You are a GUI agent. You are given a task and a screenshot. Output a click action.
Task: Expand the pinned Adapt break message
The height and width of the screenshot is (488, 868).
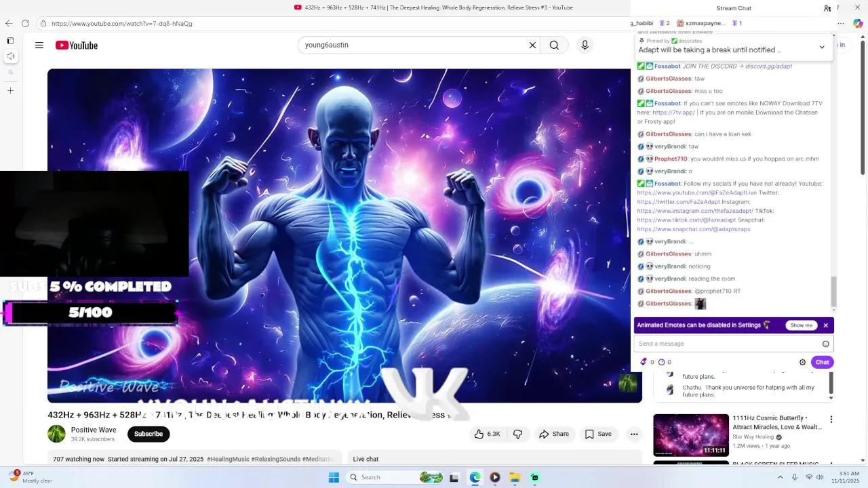coord(822,47)
